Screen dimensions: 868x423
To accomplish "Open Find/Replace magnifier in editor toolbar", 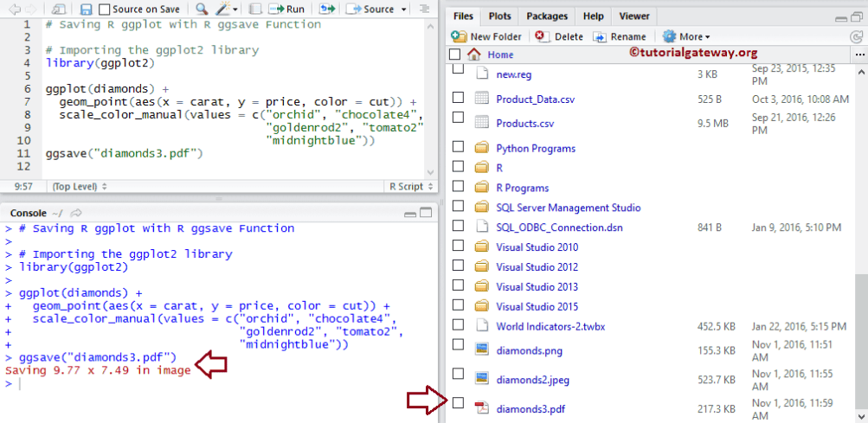I will 202,9.
